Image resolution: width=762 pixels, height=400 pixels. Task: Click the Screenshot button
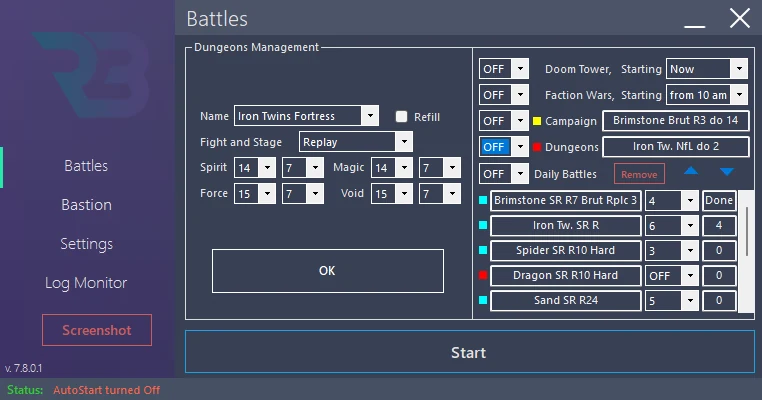tap(97, 330)
